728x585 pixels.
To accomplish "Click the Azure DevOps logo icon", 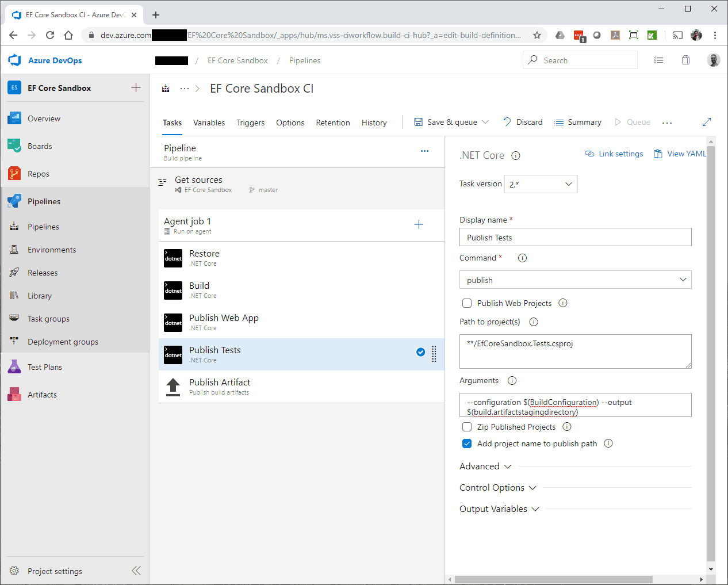I will pos(14,60).
